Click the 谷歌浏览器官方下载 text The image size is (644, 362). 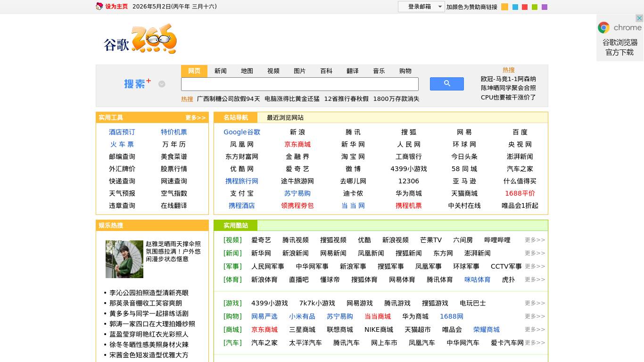[x=620, y=47]
